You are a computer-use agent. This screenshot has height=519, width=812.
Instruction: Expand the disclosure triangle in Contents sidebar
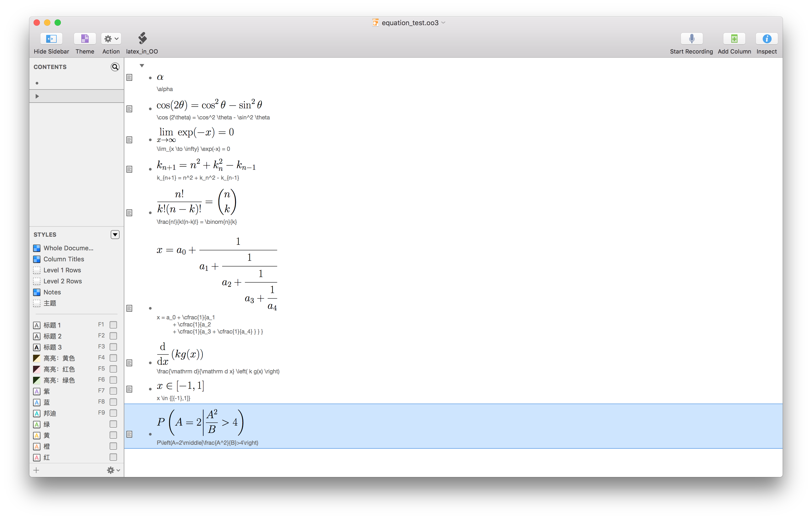pos(37,96)
